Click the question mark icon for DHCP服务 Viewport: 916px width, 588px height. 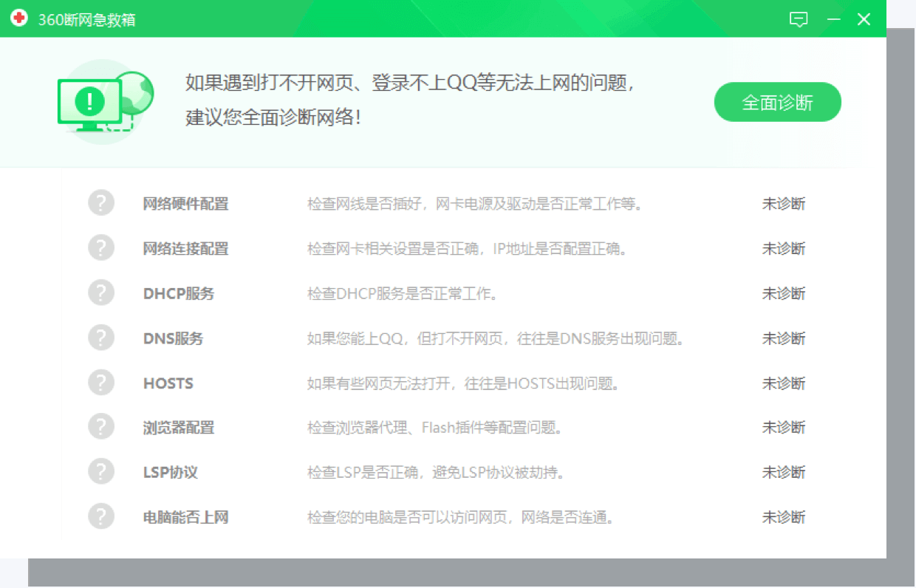coord(101,293)
